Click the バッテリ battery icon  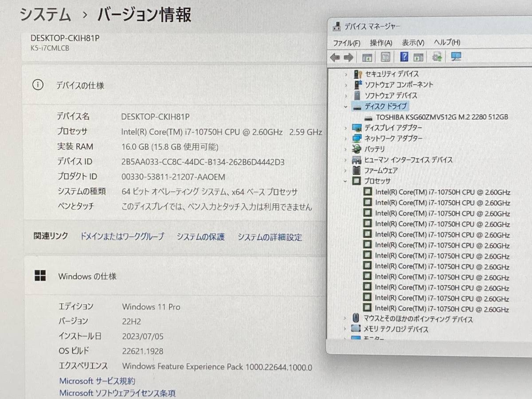pyautogui.click(x=357, y=149)
